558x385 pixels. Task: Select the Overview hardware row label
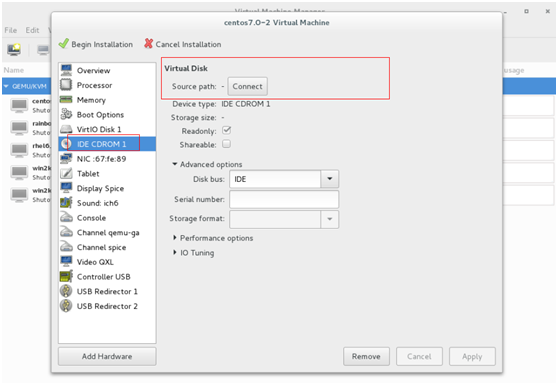[x=94, y=70]
